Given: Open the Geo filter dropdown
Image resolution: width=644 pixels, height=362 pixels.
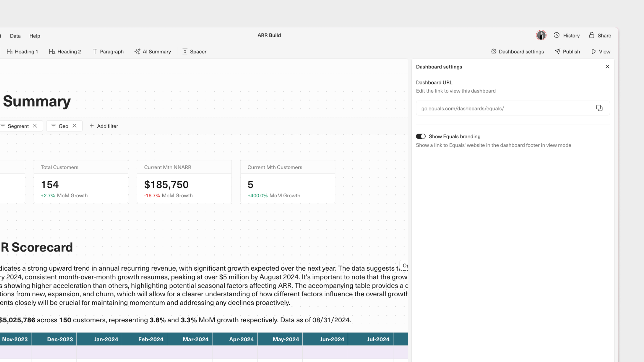Looking at the screenshot, I should click(x=60, y=126).
